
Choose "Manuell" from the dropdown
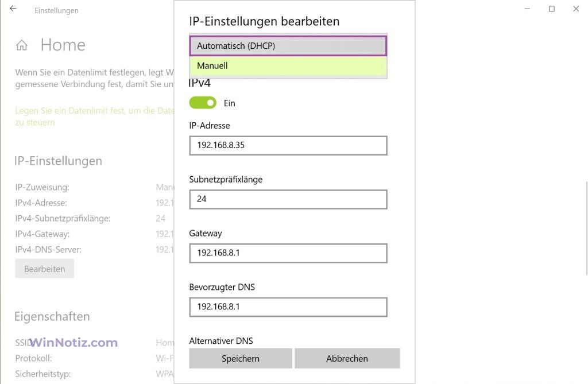(x=288, y=65)
